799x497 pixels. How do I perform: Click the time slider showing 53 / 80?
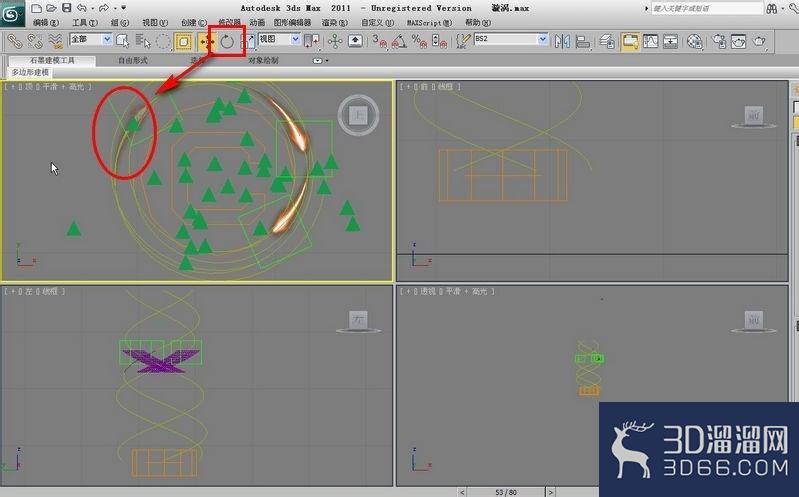pyautogui.click(x=506, y=492)
